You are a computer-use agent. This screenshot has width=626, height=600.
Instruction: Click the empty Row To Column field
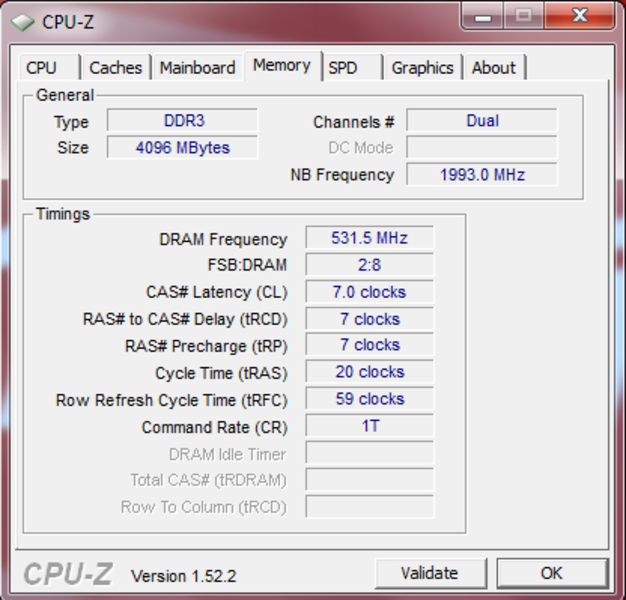click(x=370, y=507)
